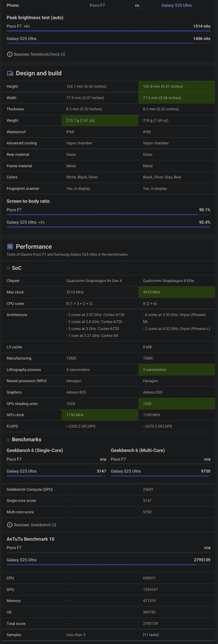Click the Advanced cooling row label
218x644 pixels.
pos(21,143)
